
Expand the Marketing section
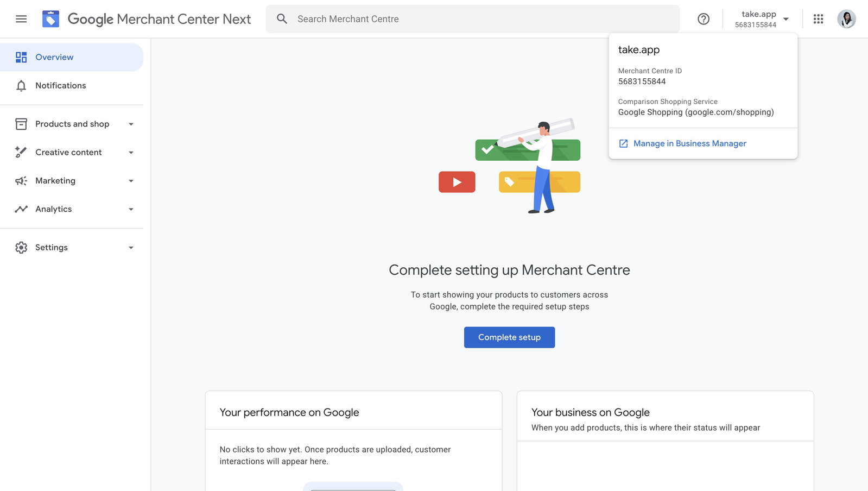131,181
